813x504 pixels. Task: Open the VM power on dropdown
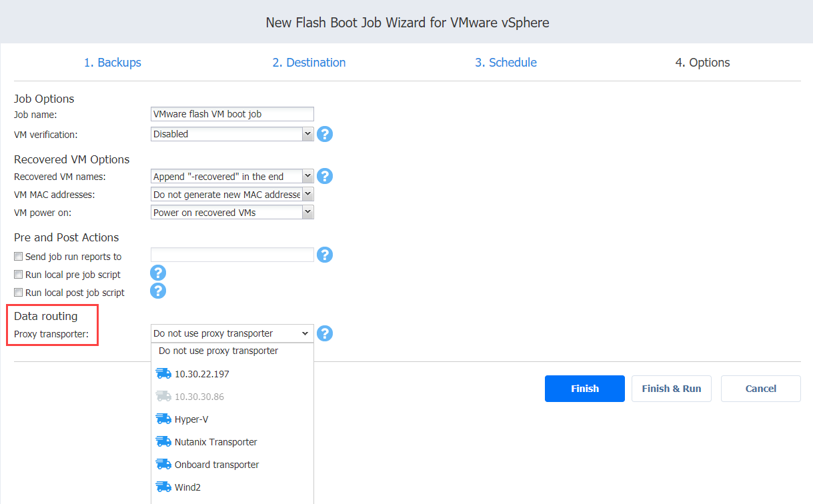232,213
